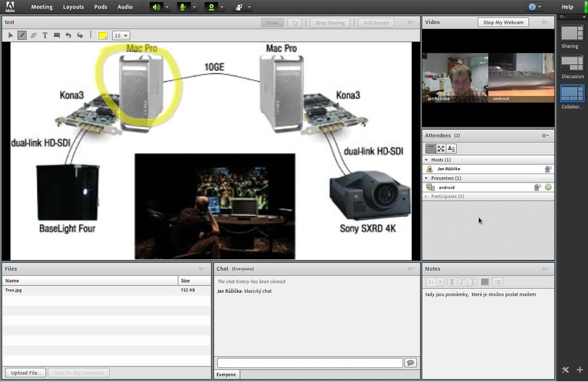588x382 pixels.
Task: Select the android webcam video
Action: tap(521, 77)
